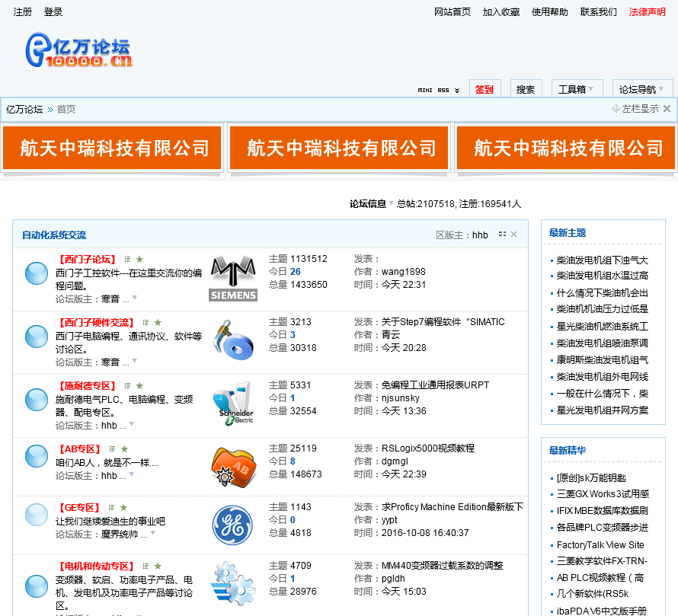Expand moderators list for 西门子硬件交流
678x616 pixels.
[135, 360]
